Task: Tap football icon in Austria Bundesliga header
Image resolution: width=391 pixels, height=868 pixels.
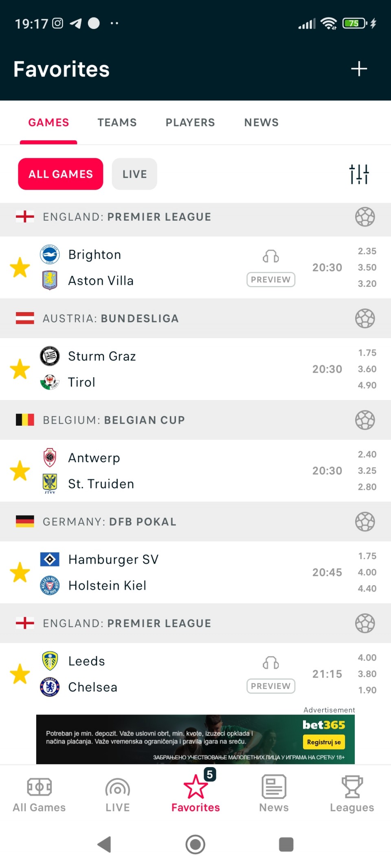Action: (x=365, y=319)
